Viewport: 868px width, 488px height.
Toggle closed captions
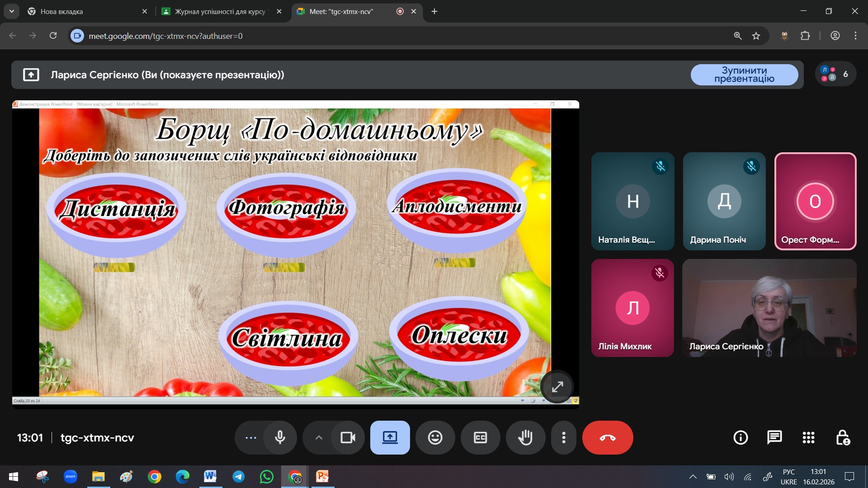click(480, 437)
